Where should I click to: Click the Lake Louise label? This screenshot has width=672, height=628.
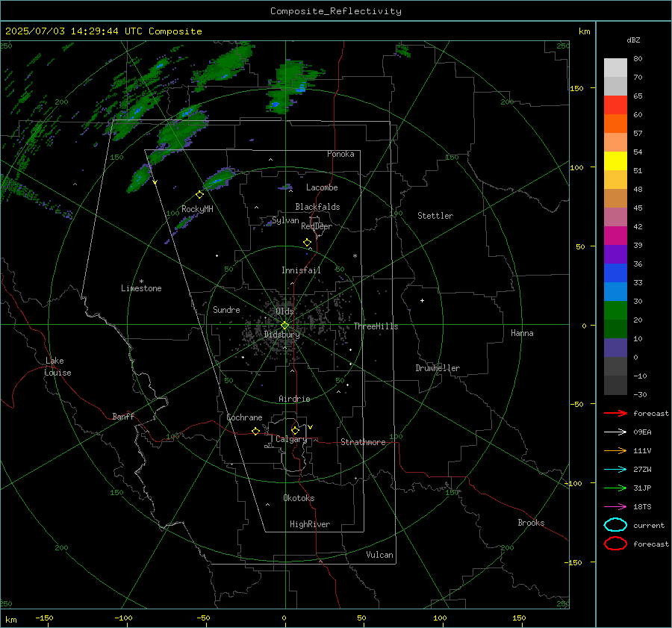coord(57,367)
